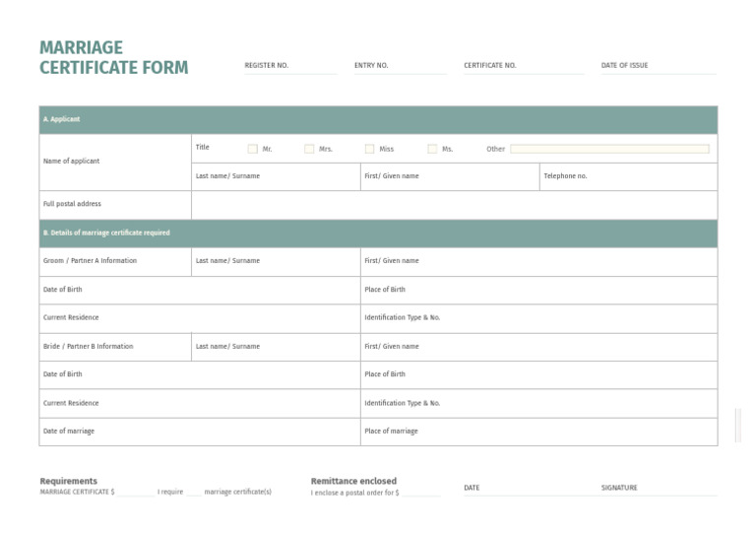Click Groom Last name/ Surname cell
The height and width of the screenshot is (535, 756).
[276, 262]
